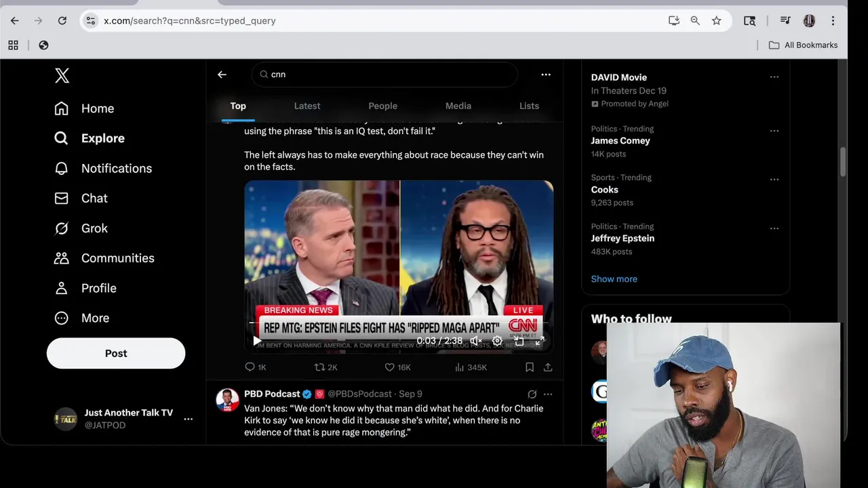Screen dimensions: 868x488
Task: Reload the browser page
Action: point(62,21)
